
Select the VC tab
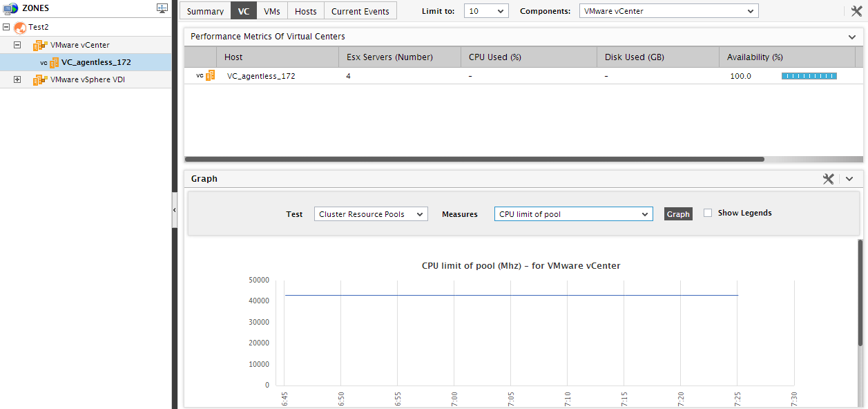tap(244, 11)
